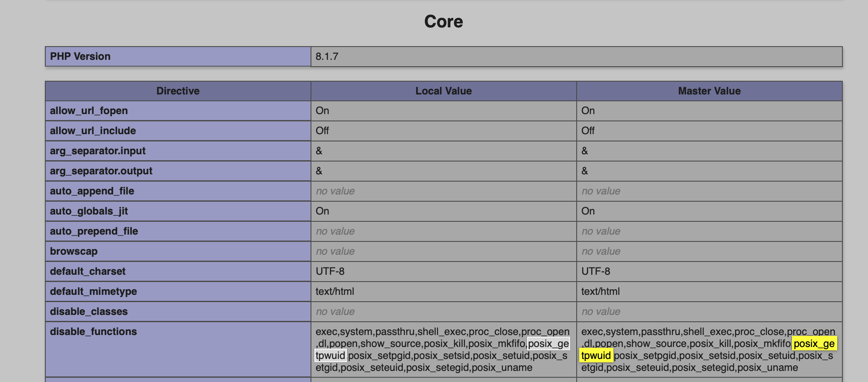Viewport: 868px width, 382px height.
Task: Select the disable_functions directive name
Action: (x=94, y=332)
